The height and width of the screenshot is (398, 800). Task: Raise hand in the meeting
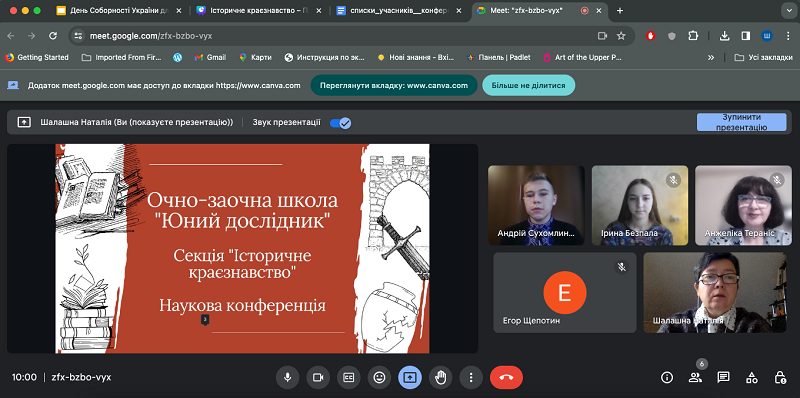pos(440,378)
